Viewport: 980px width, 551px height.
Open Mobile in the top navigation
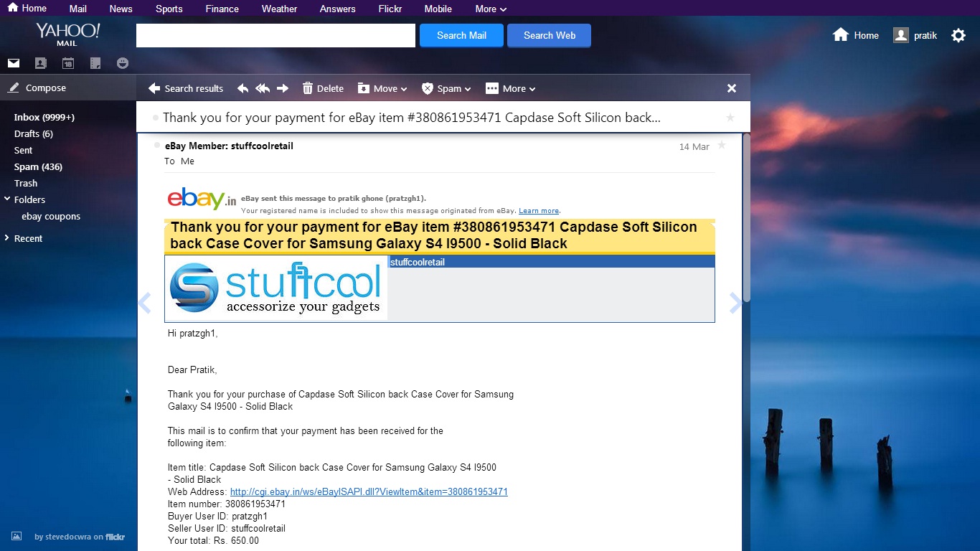click(x=438, y=9)
